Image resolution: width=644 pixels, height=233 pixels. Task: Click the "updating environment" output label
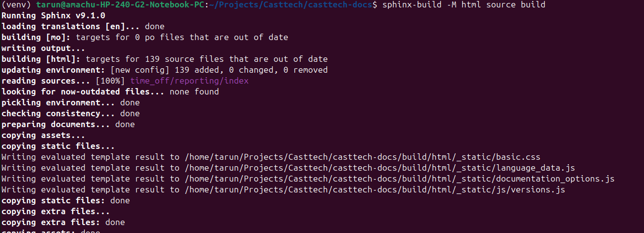(53, 70)
